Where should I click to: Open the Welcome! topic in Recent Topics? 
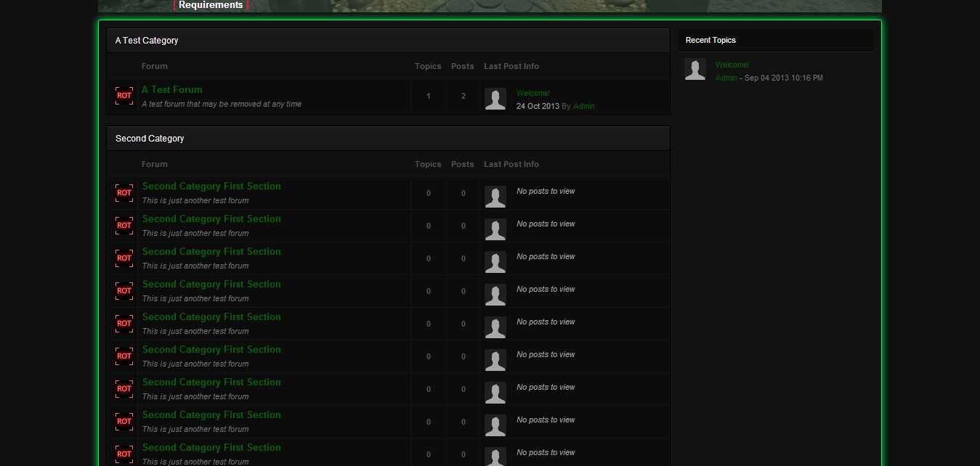point(732,65)
